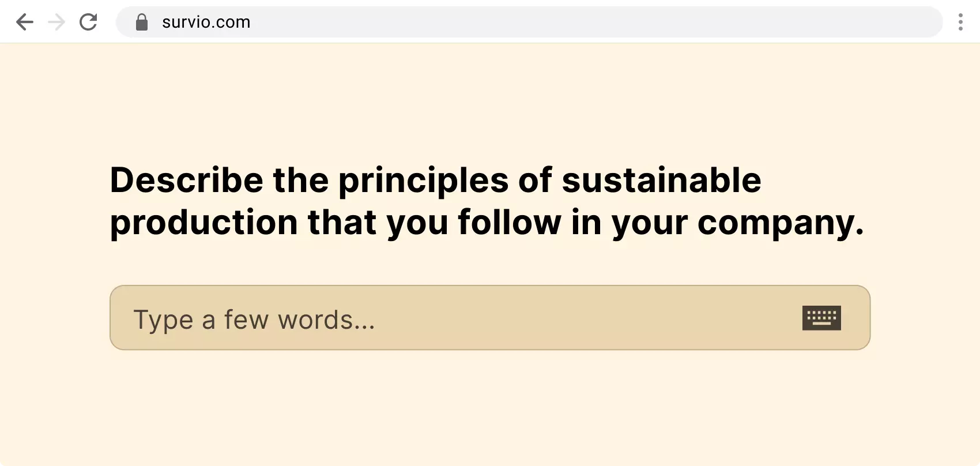Click the padlock site security icon
Viewport: 980px width, 466px height.
pyautogui.click(x=142, y=22)
